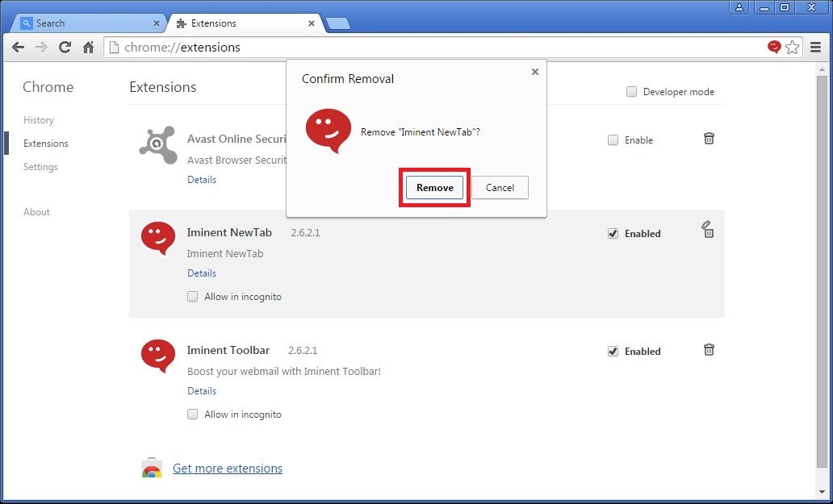Viewport: 833px width, 504px height.
Task: Click the forward navigation arrow
Action: [41, 48]
